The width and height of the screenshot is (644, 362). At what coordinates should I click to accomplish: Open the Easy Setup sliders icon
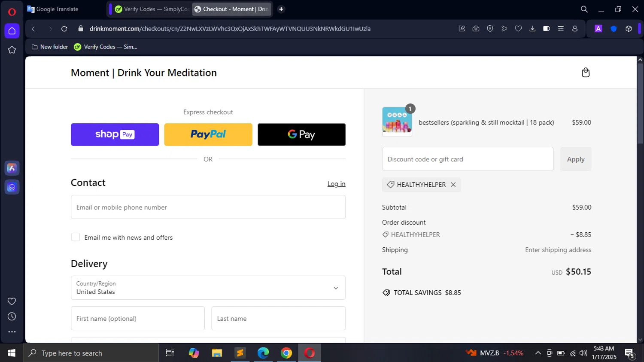(x=561, y=29)
